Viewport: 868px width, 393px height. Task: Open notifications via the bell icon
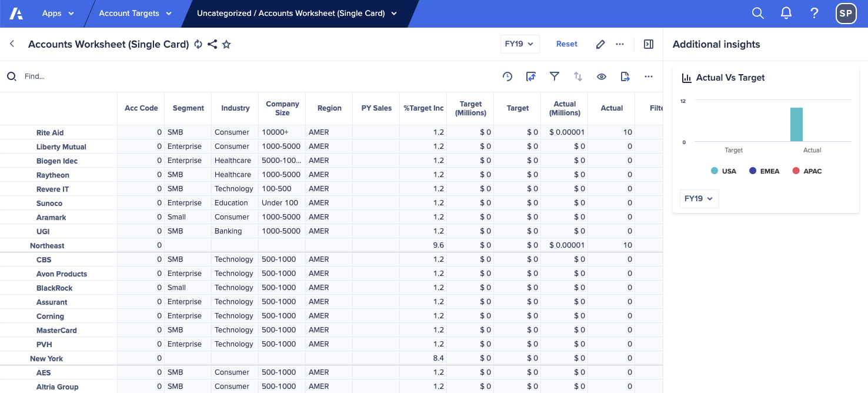pos(786,12)
